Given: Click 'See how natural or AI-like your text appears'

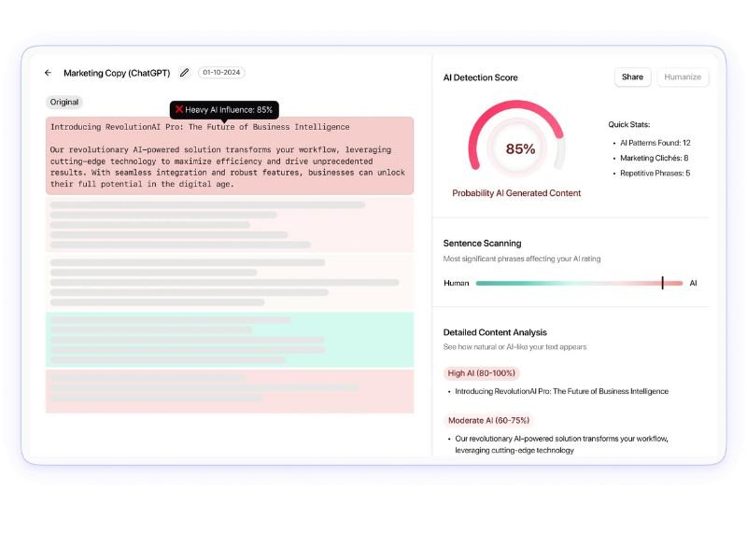Looking at the screenshot, I should coord(515,346).
